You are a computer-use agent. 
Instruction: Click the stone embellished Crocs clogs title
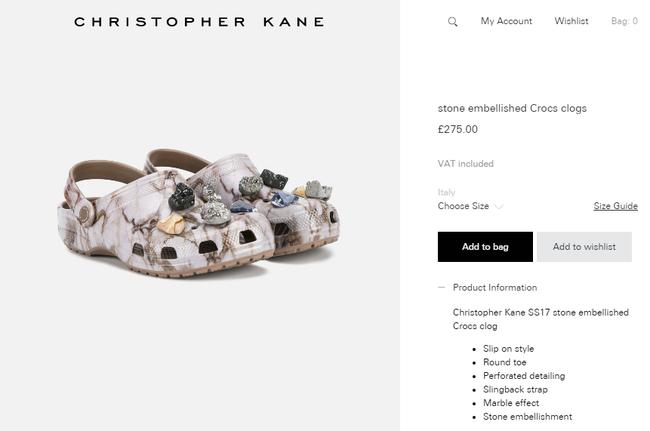(512, 108)
